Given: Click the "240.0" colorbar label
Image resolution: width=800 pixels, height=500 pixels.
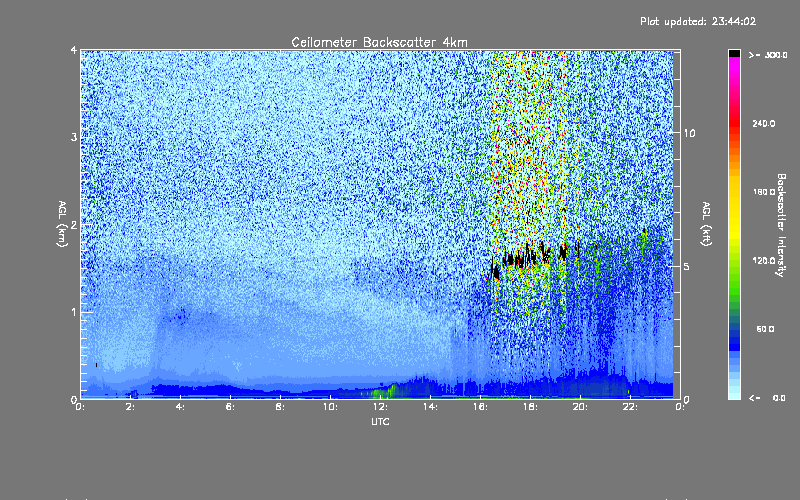Looking at the screenshot, I should [x=764, y=123].
